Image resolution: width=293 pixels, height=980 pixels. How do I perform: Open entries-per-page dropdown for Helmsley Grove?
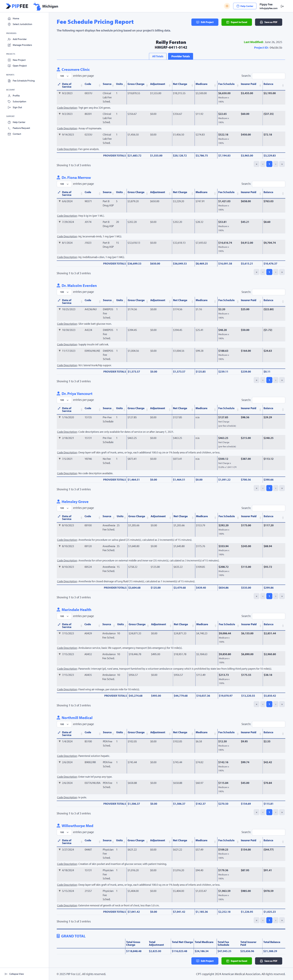tap(64, 508)
